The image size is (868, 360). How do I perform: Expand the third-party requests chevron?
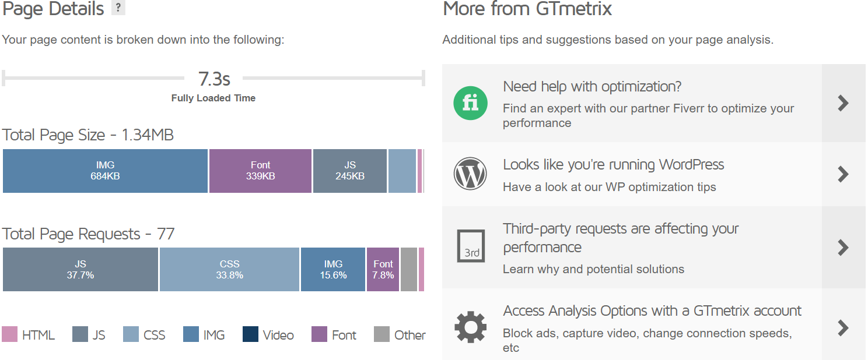pyautogui.click(x=843, y=248)
